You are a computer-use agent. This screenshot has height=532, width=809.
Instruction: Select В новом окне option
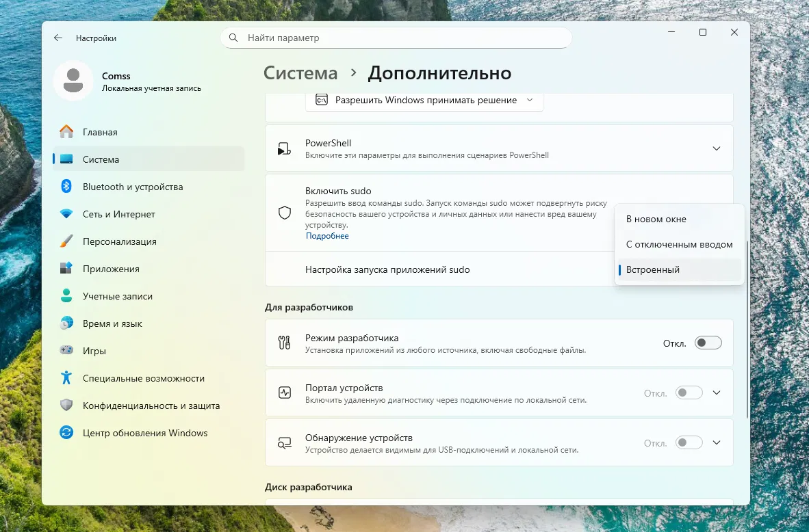coord(680,219)
